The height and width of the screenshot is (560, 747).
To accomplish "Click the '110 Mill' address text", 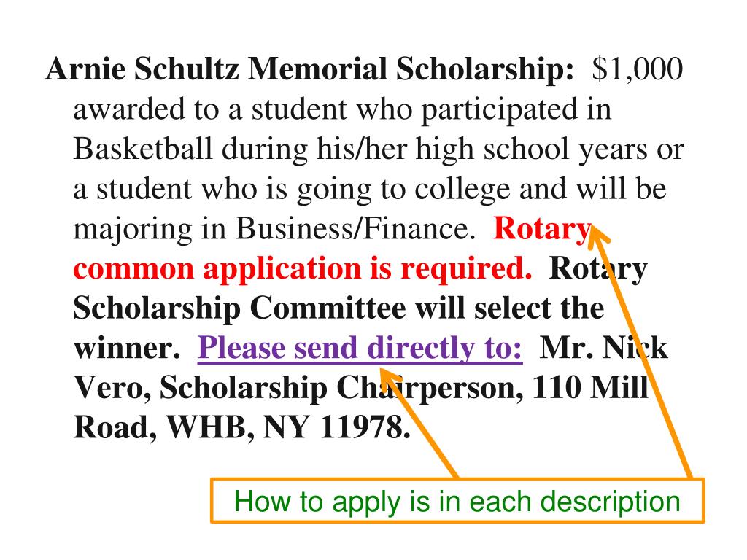I will click(589, 387).
